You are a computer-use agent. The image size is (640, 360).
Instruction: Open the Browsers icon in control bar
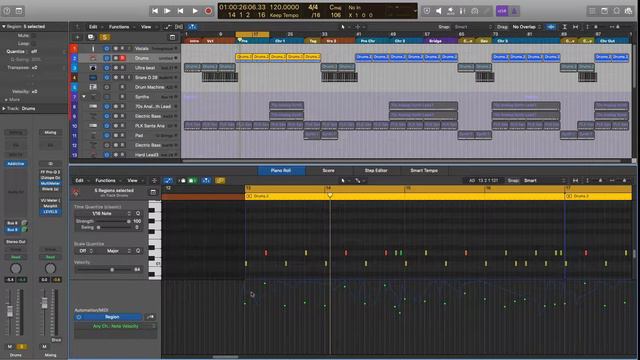pos(629,11)
